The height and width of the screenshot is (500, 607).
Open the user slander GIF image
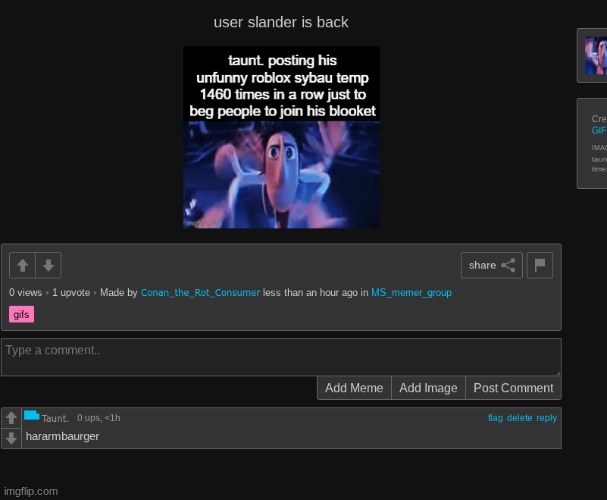pos(281,137)
